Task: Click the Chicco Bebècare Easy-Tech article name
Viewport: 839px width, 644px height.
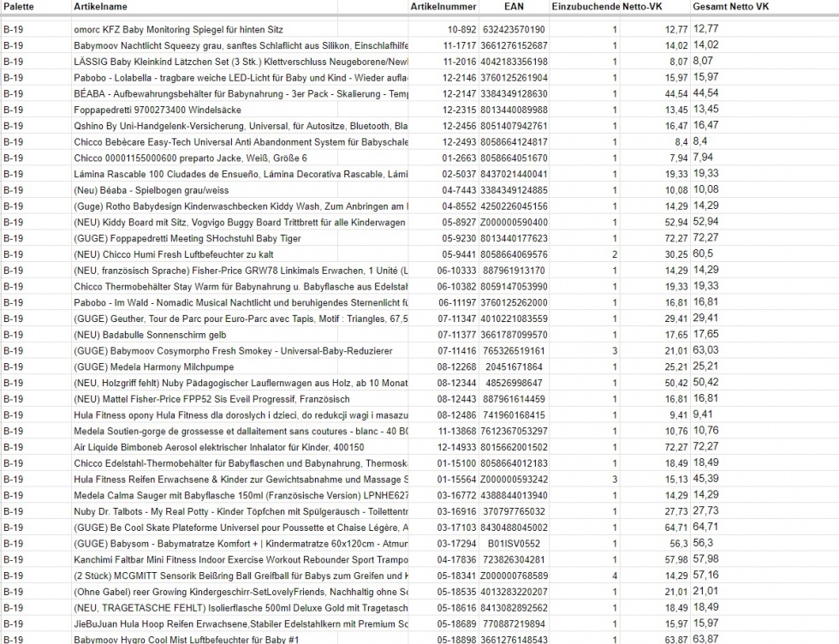Action: point(241,142)
